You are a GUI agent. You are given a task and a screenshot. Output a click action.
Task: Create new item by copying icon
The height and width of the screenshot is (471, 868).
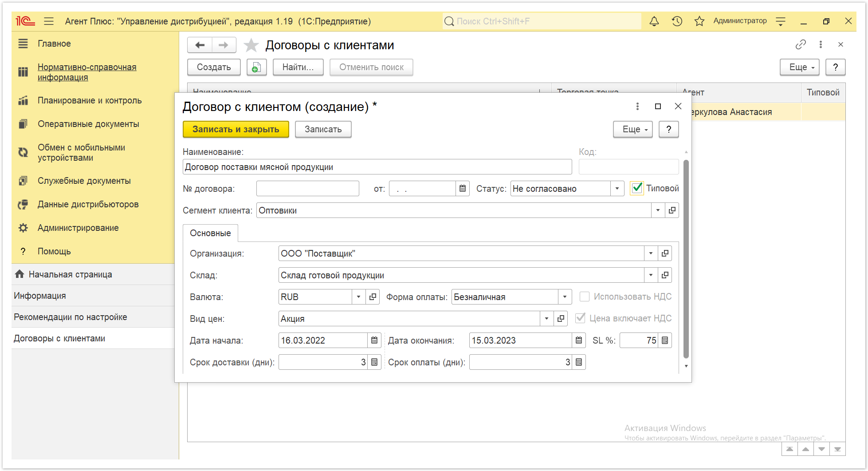click(256, 67)
